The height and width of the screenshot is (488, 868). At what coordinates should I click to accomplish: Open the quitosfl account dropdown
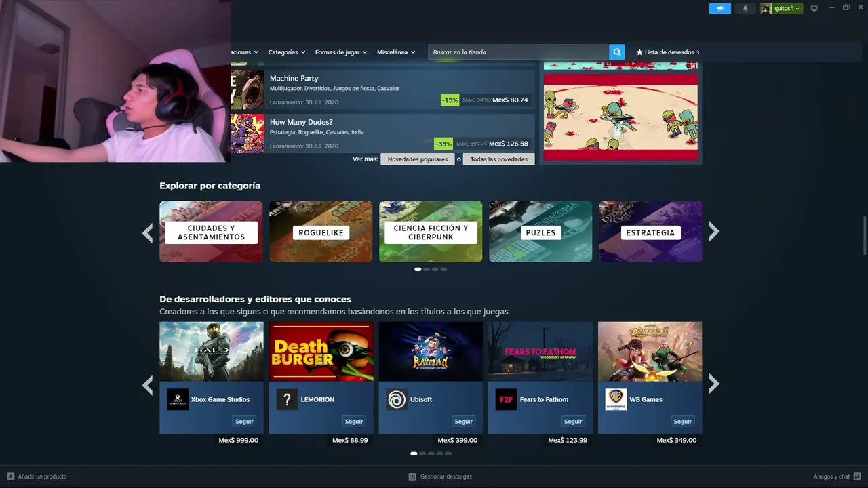pyautogui.click(x=787, y=8)
